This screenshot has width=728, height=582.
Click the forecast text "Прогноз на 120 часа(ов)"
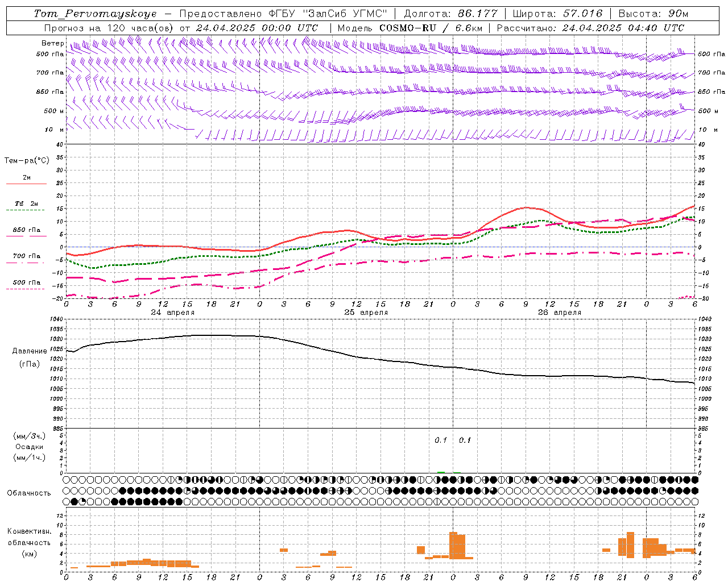[x=109, y=28]
